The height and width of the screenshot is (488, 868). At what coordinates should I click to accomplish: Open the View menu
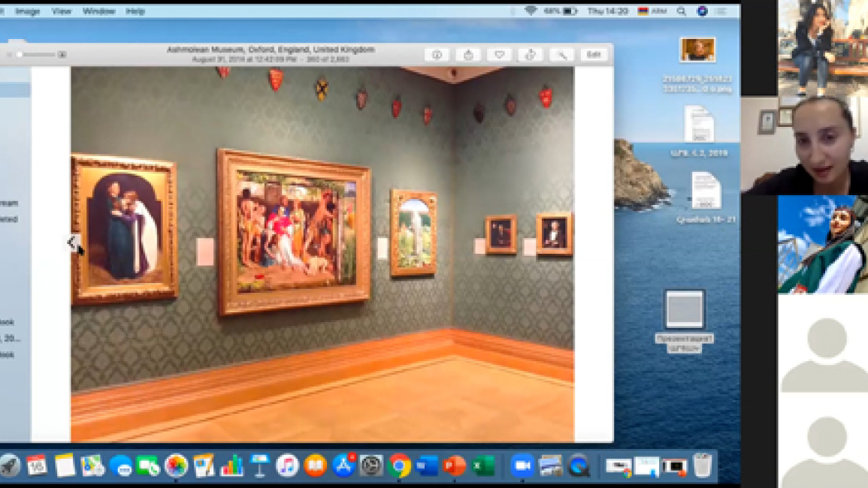click(61, 11)
